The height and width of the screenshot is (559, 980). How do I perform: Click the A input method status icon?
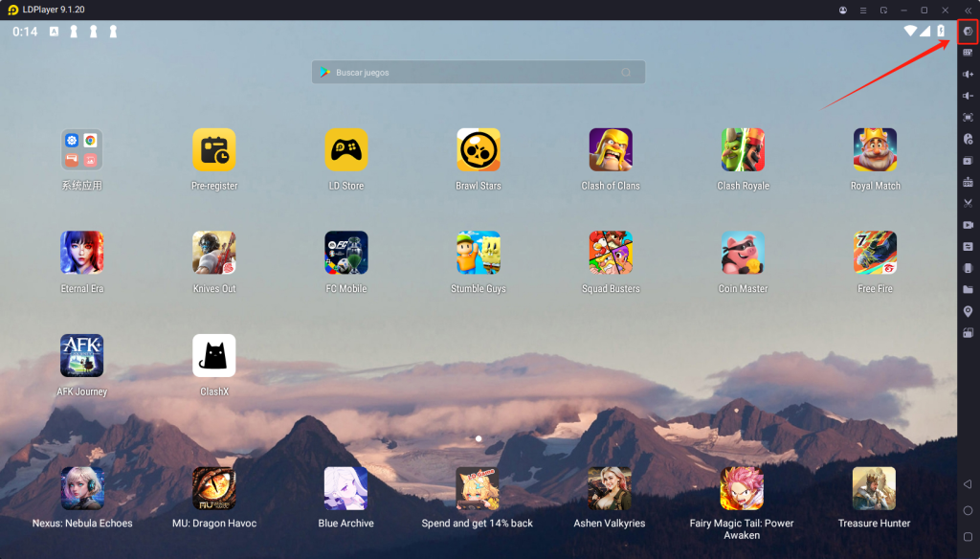55,32
